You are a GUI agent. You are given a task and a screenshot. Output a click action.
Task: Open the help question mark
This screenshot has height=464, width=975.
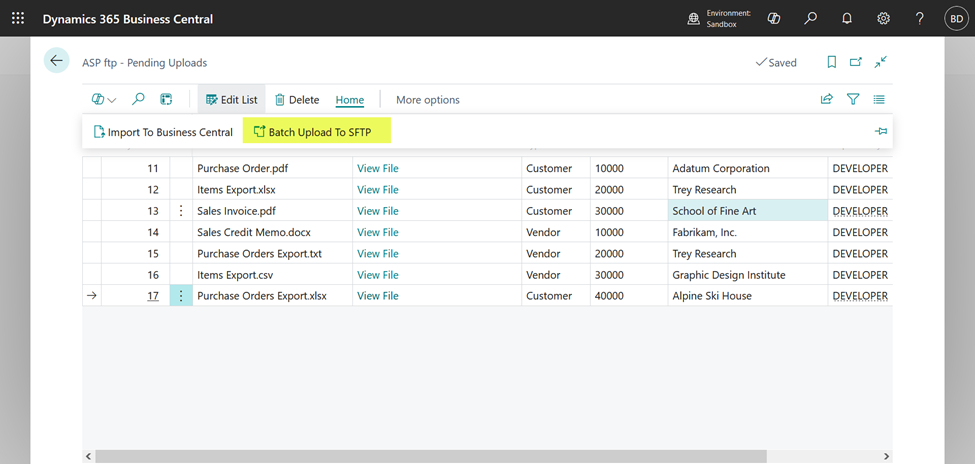coord(920,19)
